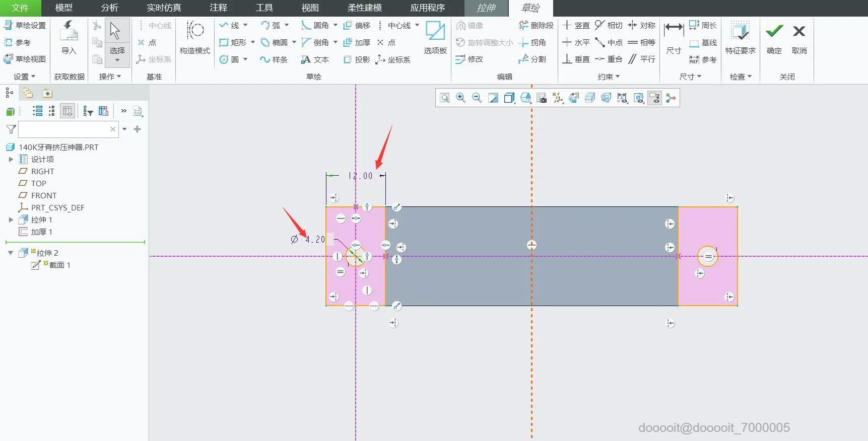Open the Arc (弧) type dropdown arrow
868x441 pixels.
(x=287, y=25)
